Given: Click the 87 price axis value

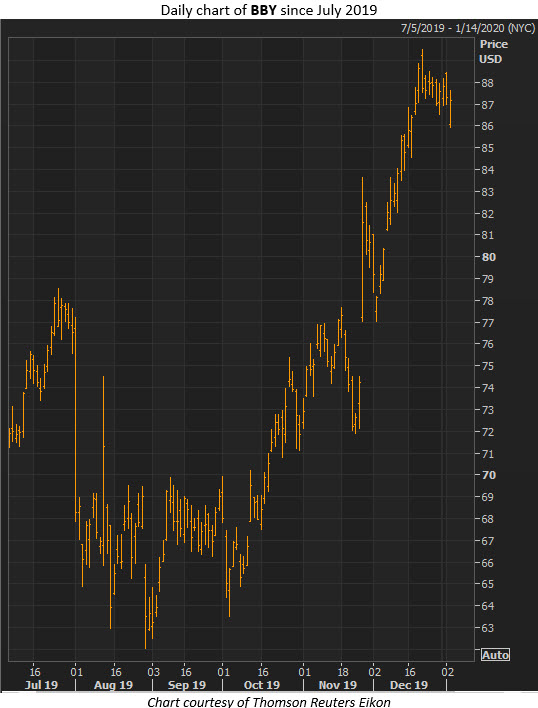Looking at the screenshot, I should click(x=488, y=105).
